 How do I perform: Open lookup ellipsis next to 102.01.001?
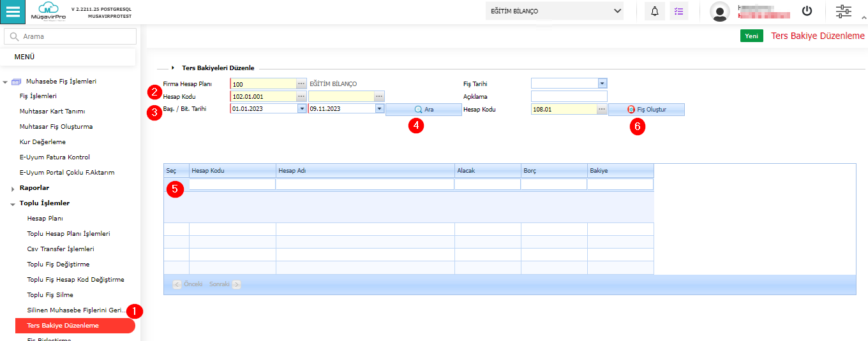(301, 96)
